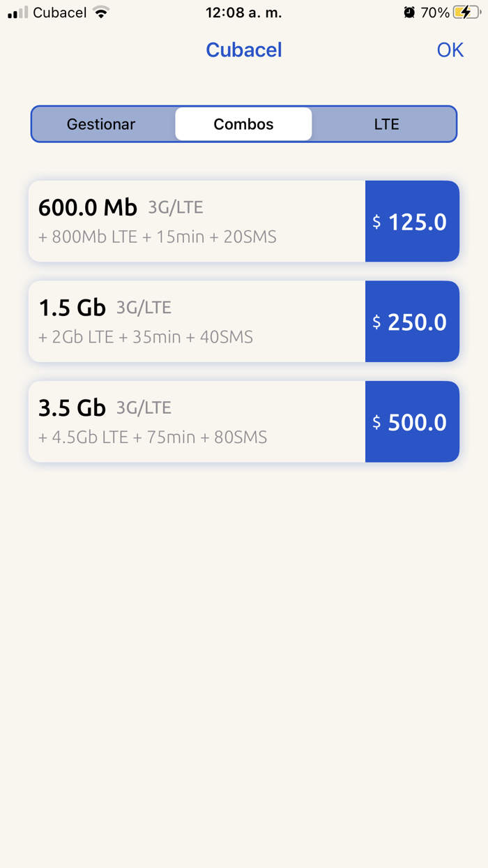Image resolution: width=488 pixels, height=868 pixels.
Task: Tap the dollar sign on the 125.0 price tag
Action: click(377, 222)
